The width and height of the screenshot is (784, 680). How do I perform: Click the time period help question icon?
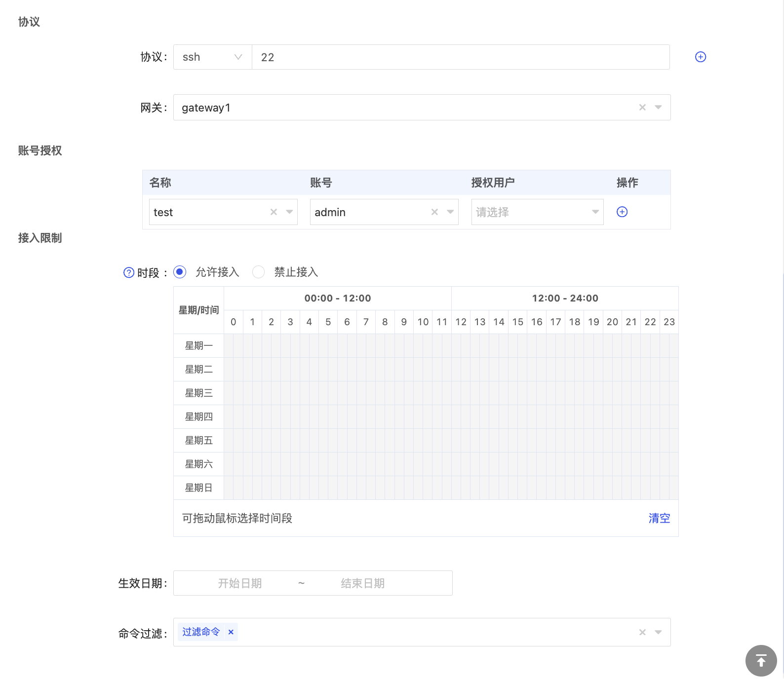[129, 272]
